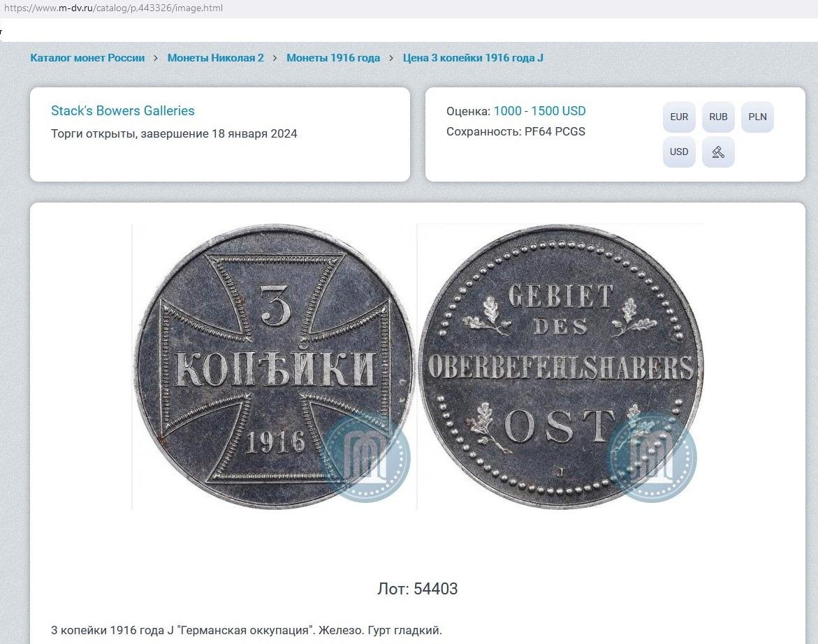
Task: Click the browser URL address field
Action: (113, 8)
